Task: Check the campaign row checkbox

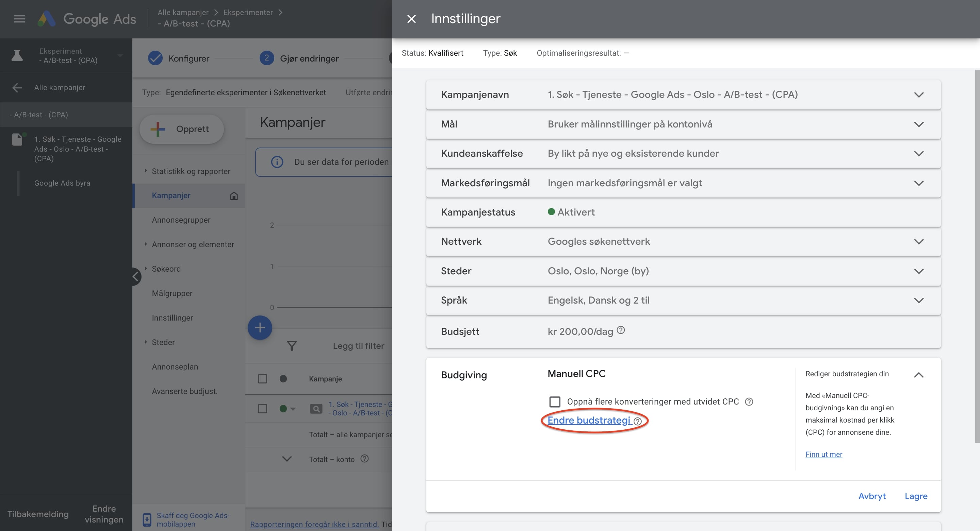Action: pos(262,409)
